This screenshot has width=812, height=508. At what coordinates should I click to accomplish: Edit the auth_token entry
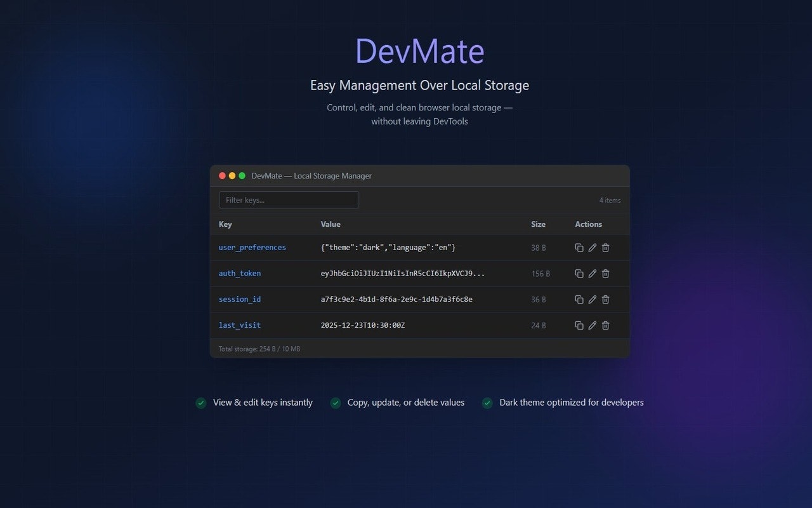(592, 274)
